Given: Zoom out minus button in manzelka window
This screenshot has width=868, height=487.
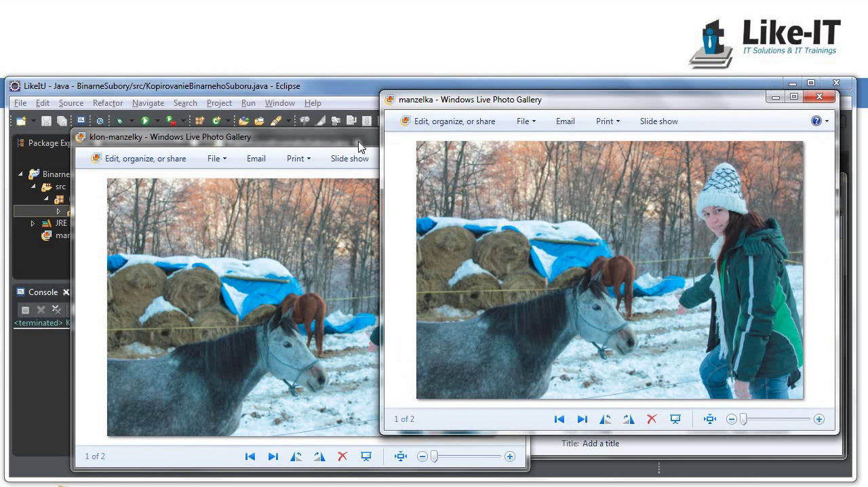Looking at the screenshot, I should coord(731,419).
